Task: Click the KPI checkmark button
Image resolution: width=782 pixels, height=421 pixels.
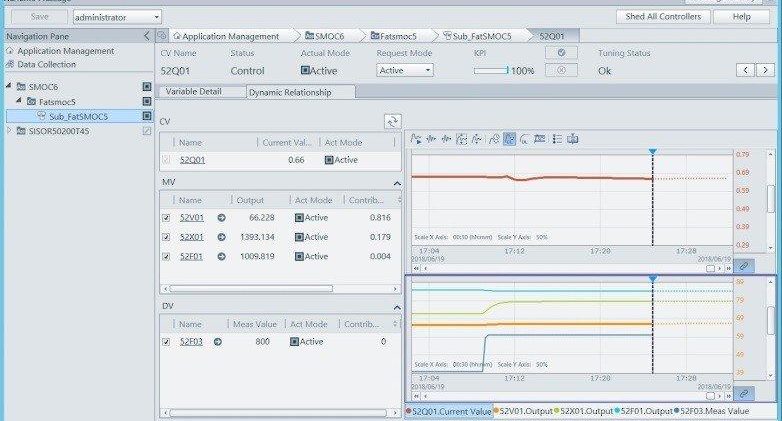Action: [x=562, y=53]
